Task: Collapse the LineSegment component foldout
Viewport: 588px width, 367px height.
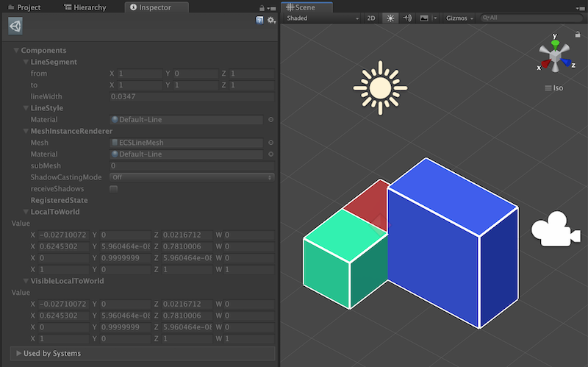Action: (26, 62)
